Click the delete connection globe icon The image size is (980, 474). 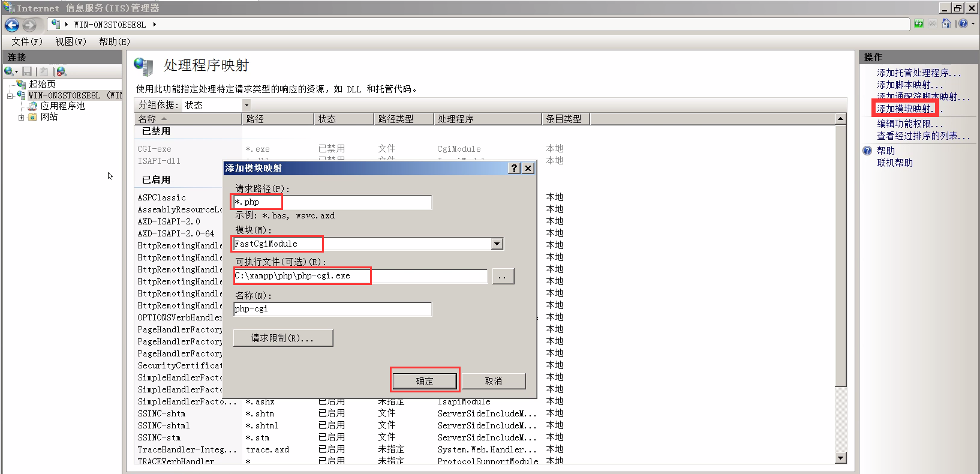point(61,71)
